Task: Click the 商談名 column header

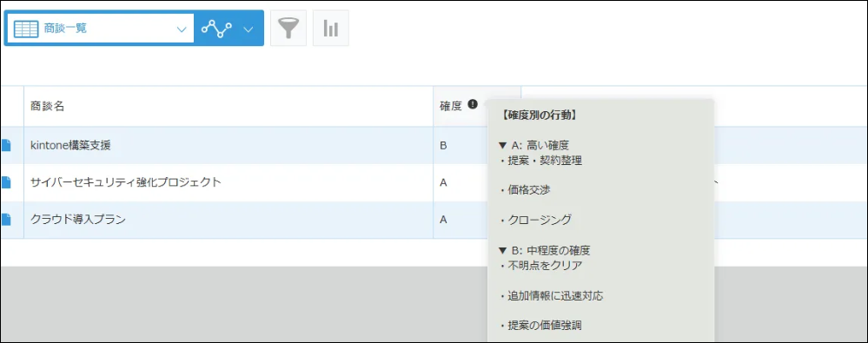Action: point(47,106)
